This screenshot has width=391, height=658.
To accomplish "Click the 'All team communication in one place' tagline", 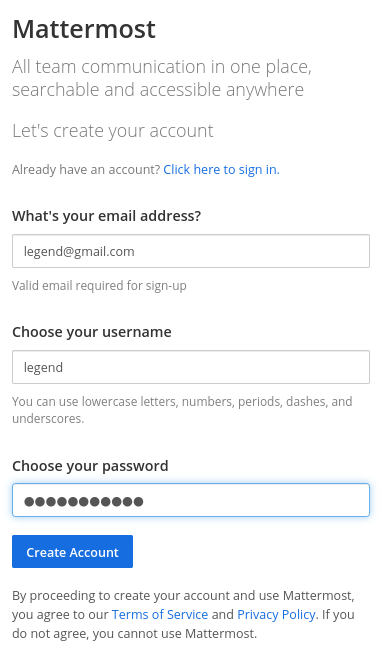I will pos(162,67).
